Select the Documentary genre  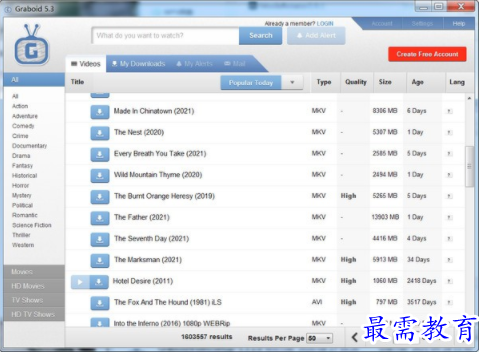pos(29,146)
